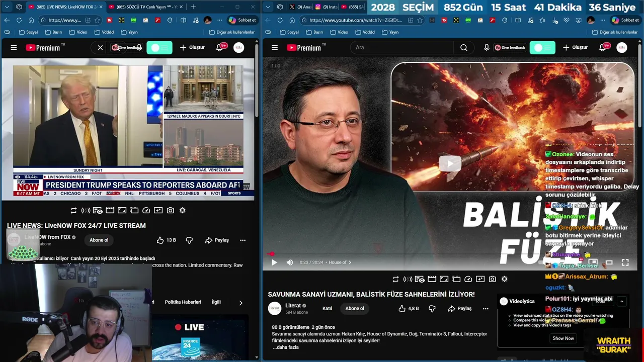Click Show Now in Videolytics panel

(563, 338)
